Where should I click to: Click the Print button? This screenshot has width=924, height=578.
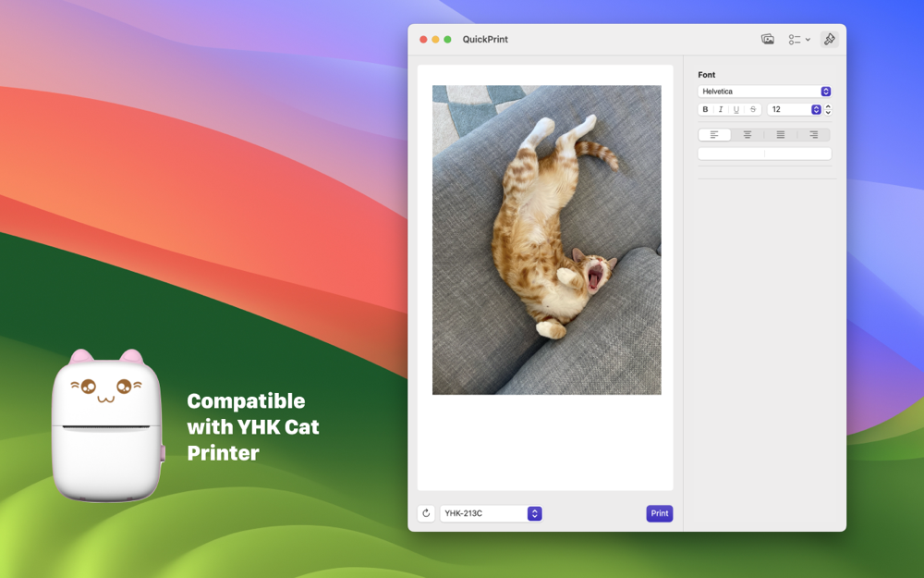[x=660, y=513]
